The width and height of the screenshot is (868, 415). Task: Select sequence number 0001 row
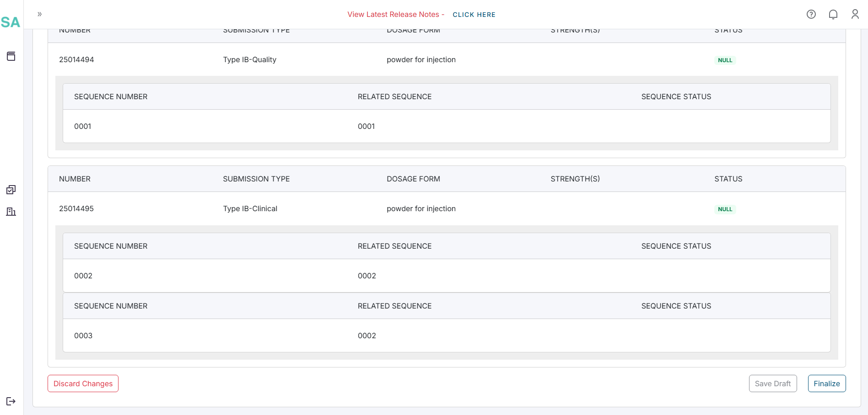pyautogui.click(x=83, y=126)
